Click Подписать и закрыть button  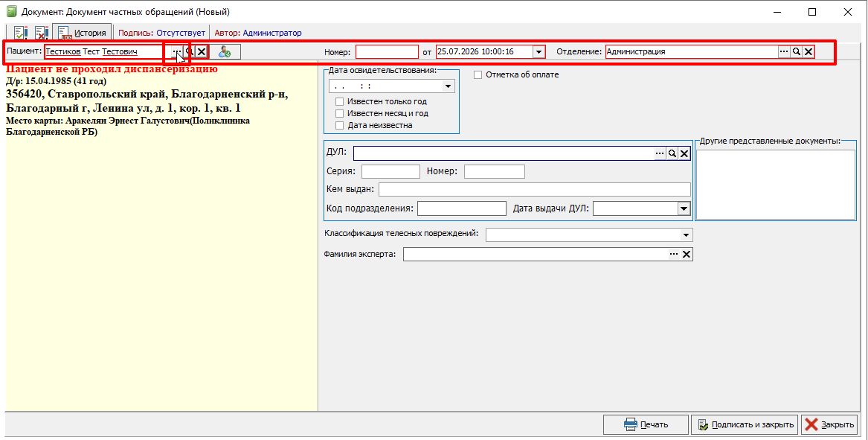tap(745, 424)
